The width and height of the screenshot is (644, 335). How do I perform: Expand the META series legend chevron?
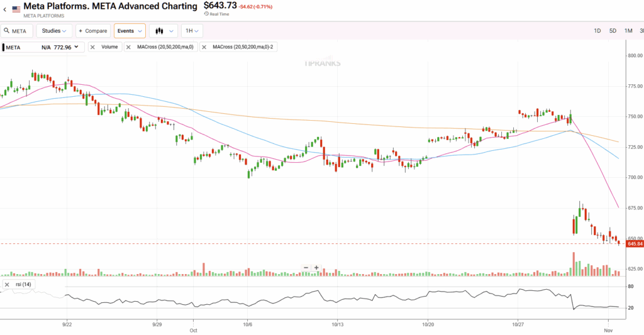(x=77, y=47)
